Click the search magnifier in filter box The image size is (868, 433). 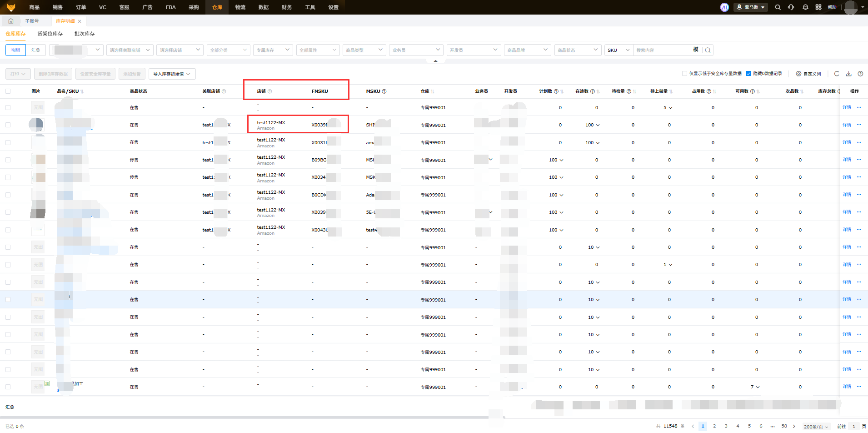tap(708, 50)
